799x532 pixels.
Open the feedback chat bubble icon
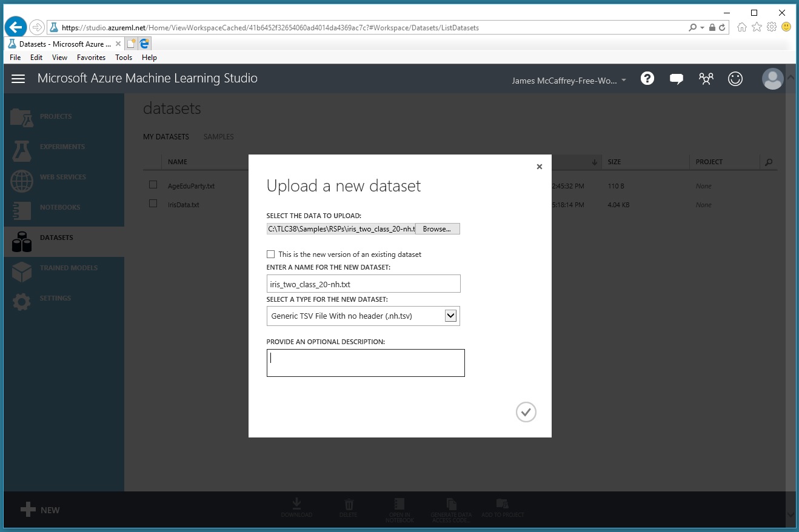click(x=677, y=79)
